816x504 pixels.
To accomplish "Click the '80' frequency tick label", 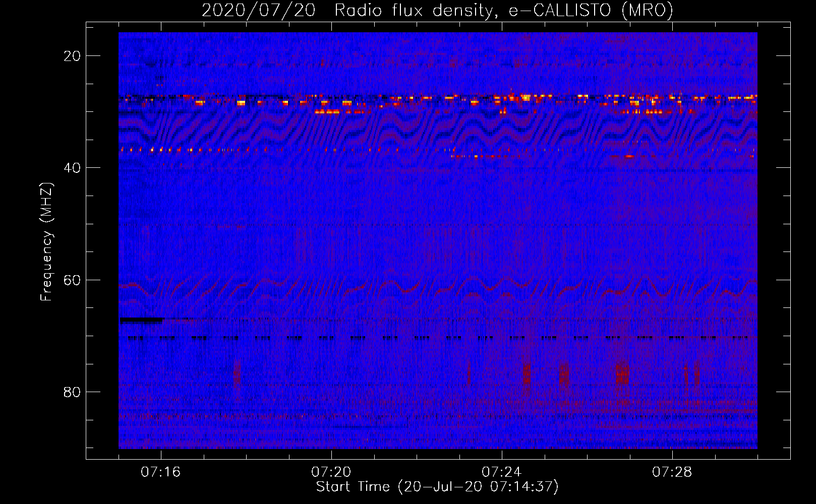I will pyautogui.click(x=72, y=392).
